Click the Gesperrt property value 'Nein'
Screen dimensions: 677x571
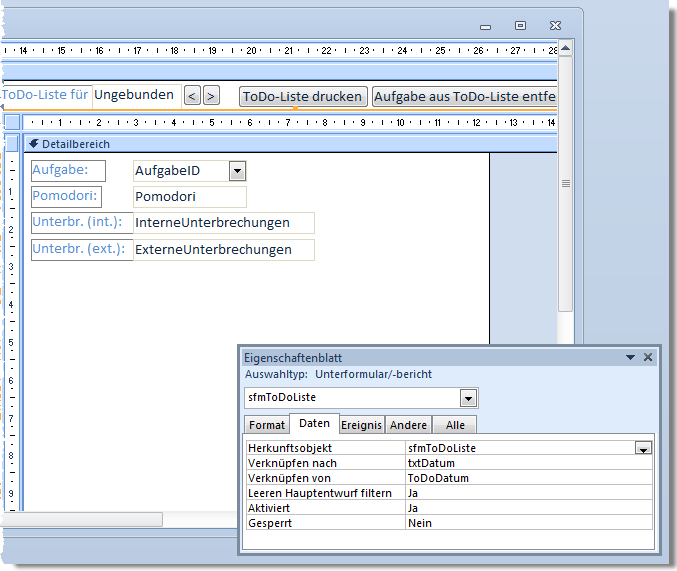420,523
